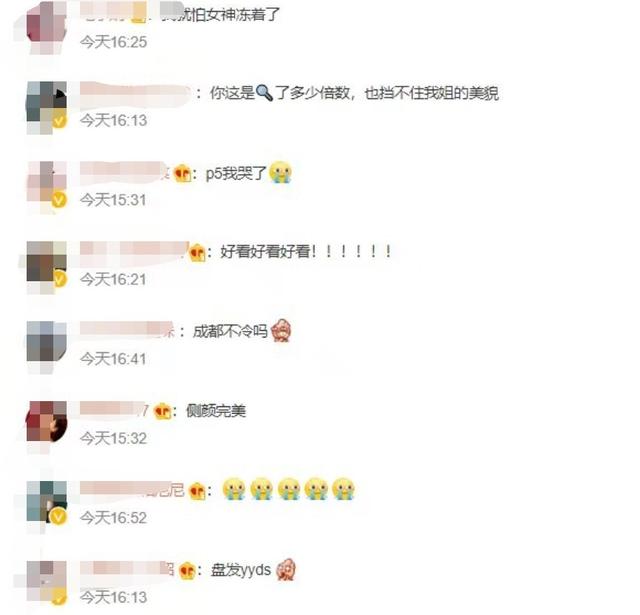This screenshot has height=615, width=640.
Task: Click the heart badge before p5我哭了
Action: pyautogui.click(x=182, y=174)
